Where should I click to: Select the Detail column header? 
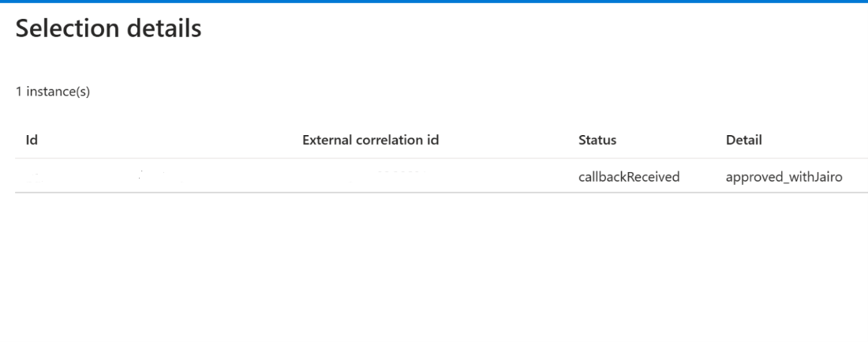pyautogui.click(x=743, y=141)
